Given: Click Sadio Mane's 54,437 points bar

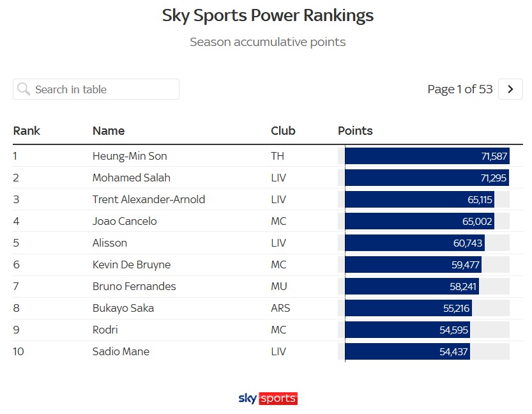Looking at the screenshot, I should [407, 351].
